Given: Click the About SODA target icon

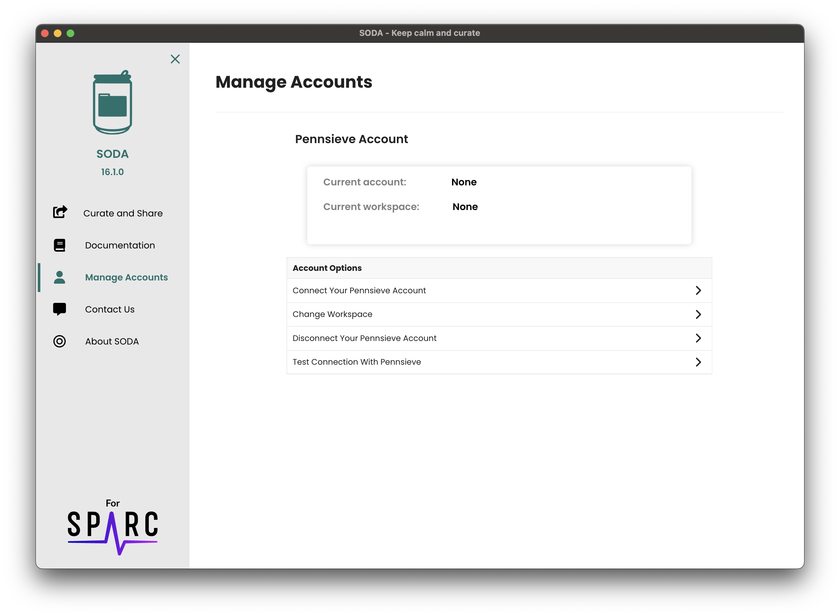Looking at the screenshot, I should point(60,342).
